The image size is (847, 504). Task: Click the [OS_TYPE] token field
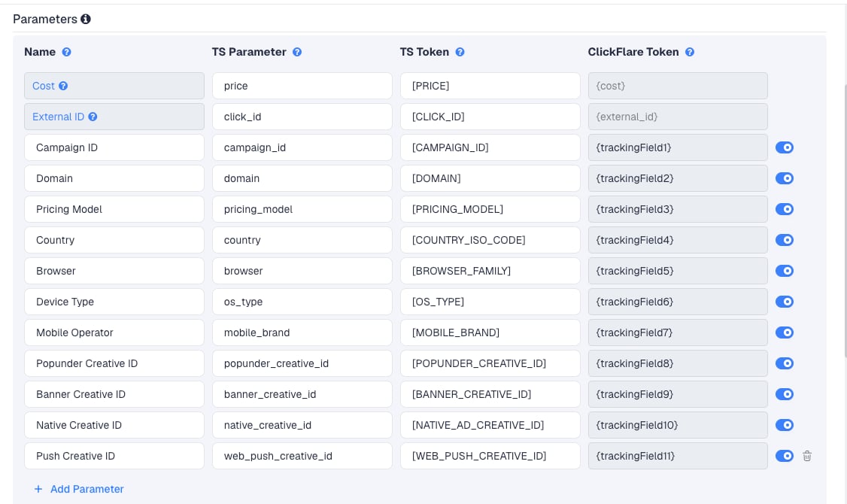[490, 302]
